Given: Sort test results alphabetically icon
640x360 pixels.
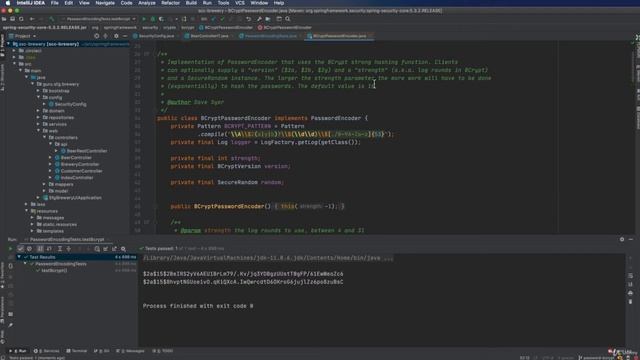Looking at the screenshot, I should 40,249.
